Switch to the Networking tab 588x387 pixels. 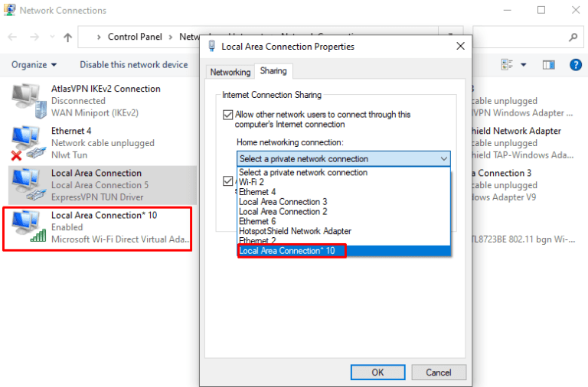click(230, 72)
